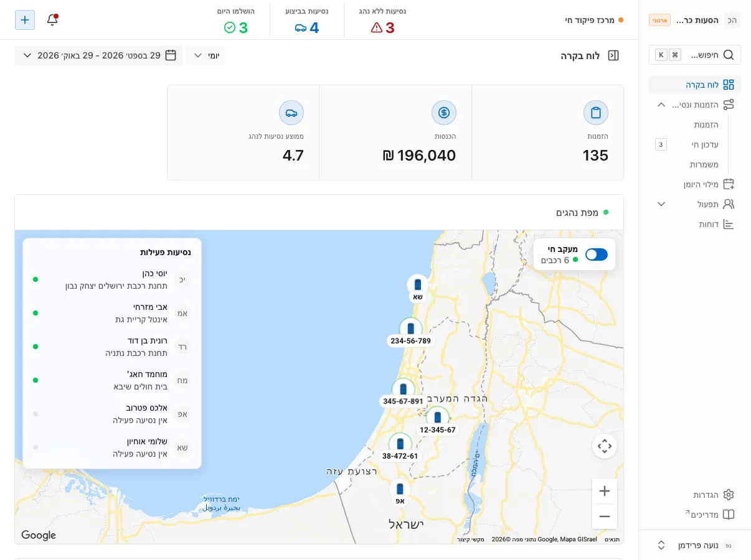Click the badge 3 next to עדכון חי

coord(661,144)
